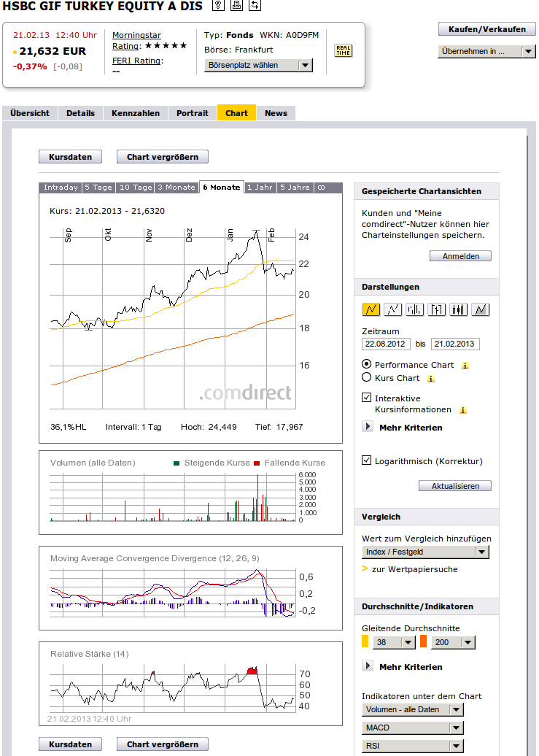Toggle Interaktive Kursinformationen checkbox

point(366,397)
